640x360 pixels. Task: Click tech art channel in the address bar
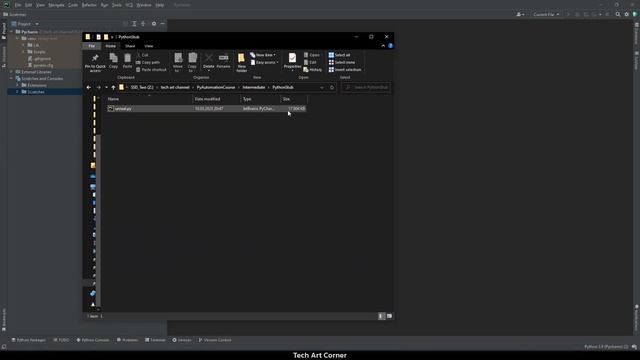click(175, 87)
